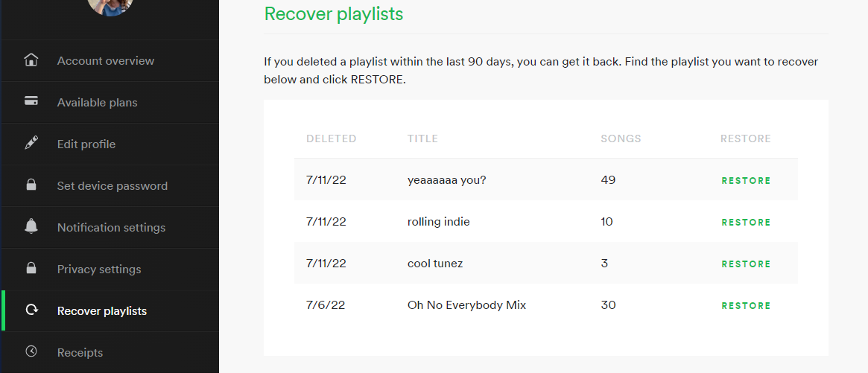Navigate to the Receipts page

click(80, 353)
